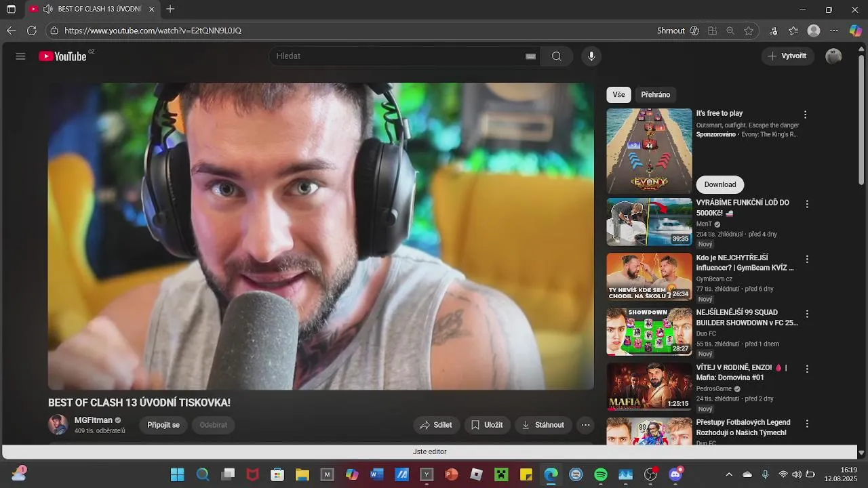868x488 pixels.
Task: Select the Vše filter chip
Action: click(x=618, y=95)
